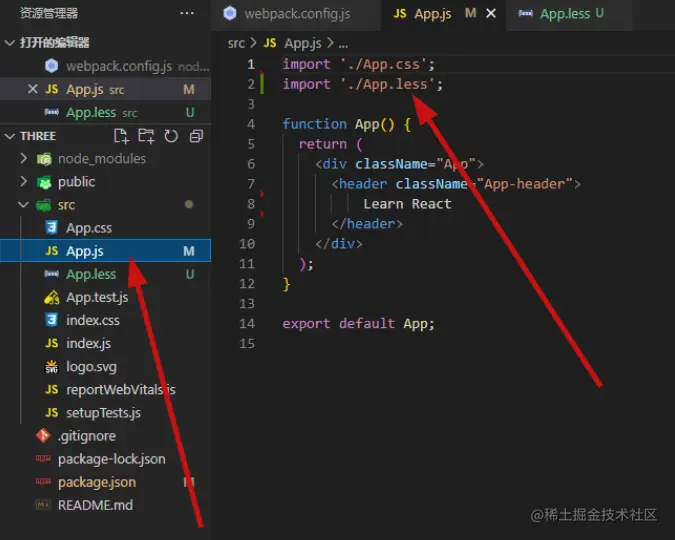Screen dimensions: 675x540
Task: Click the New File icon in THREE header
Action: [x=121, y=136]
